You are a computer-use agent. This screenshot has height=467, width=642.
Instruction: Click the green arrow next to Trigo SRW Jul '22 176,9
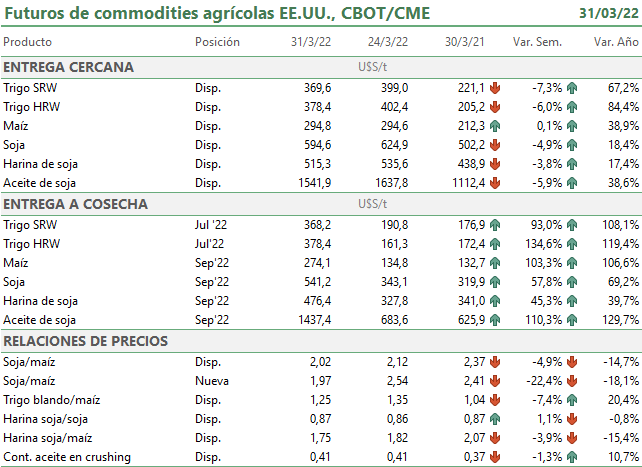pos(495,225)
